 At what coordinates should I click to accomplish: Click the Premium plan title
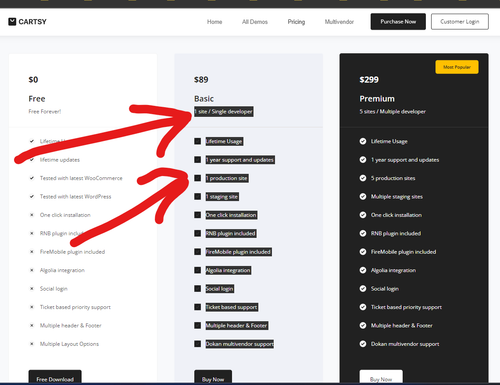click(377, 99)
